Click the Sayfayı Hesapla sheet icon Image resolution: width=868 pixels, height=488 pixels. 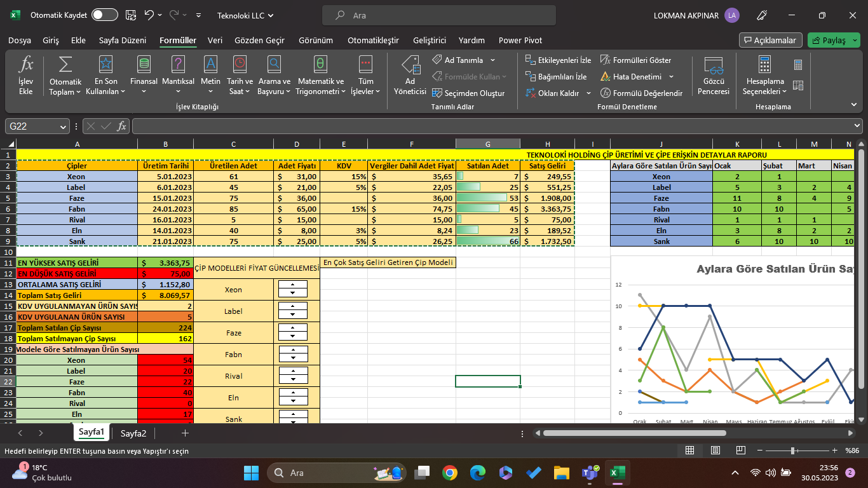click(x=798, y=85)
